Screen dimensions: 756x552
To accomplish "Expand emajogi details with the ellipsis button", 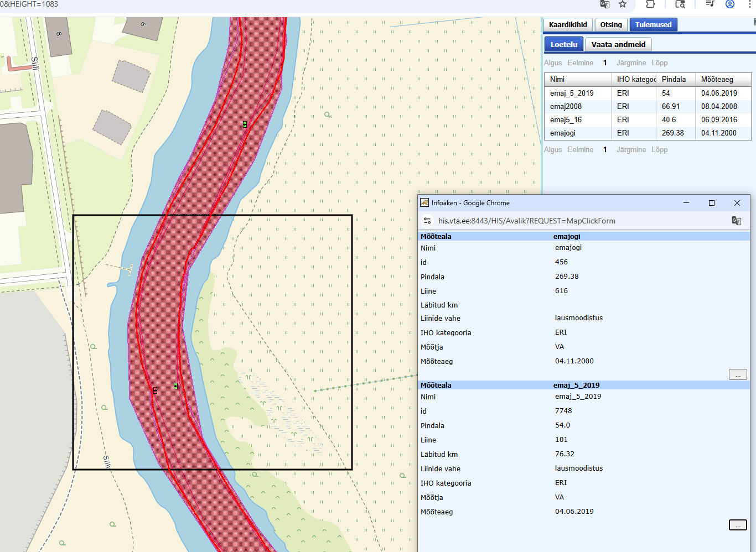I will tap(738, 374).
